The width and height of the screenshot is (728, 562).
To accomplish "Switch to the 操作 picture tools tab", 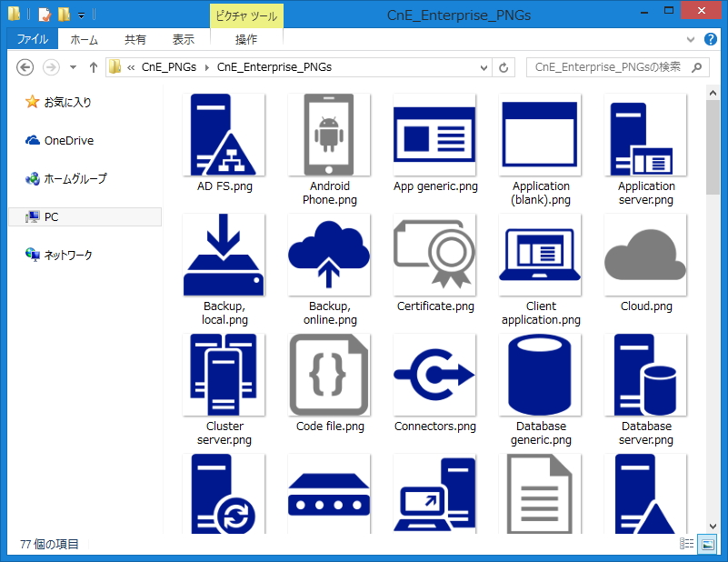I will coord(247,39).
